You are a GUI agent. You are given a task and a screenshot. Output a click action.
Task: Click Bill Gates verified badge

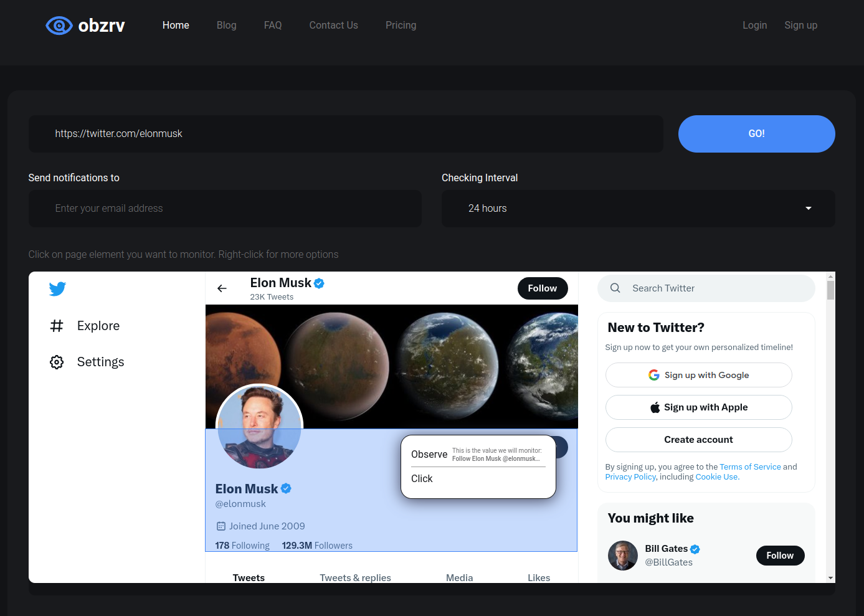(x=695, y=549)
